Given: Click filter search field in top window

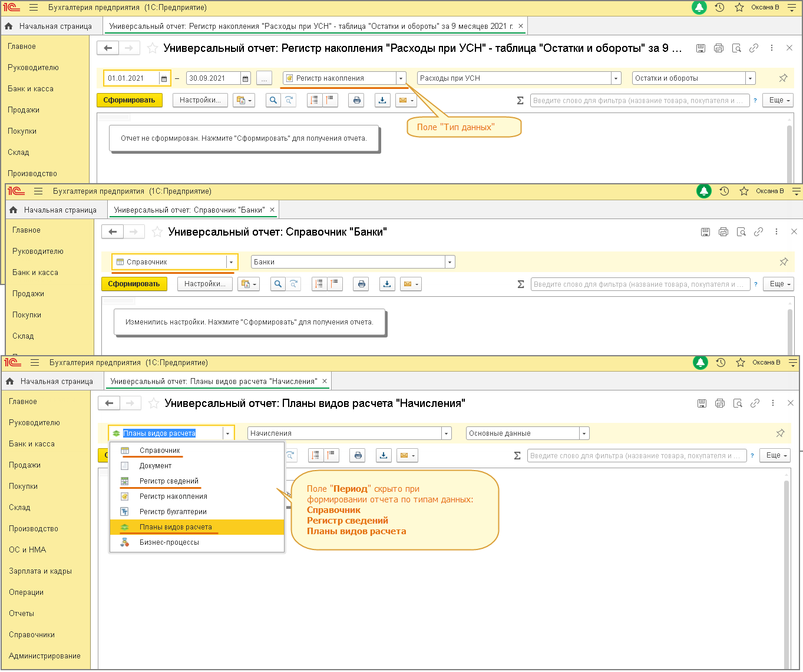Looking at the screenshot, I should [640, 101].
